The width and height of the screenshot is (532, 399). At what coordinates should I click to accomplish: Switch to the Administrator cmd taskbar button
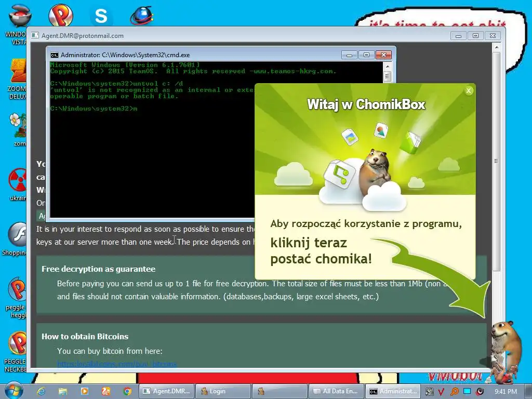click(x=393, y=391)
